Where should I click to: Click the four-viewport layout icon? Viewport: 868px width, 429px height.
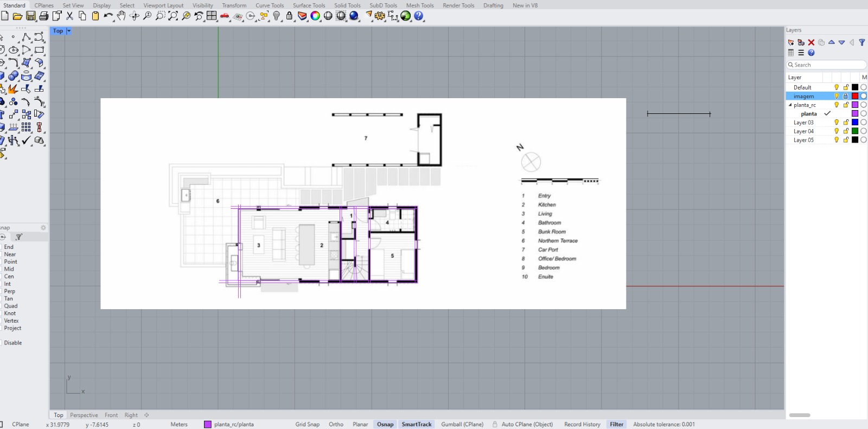pyautogui.click(x=212, y=16)
